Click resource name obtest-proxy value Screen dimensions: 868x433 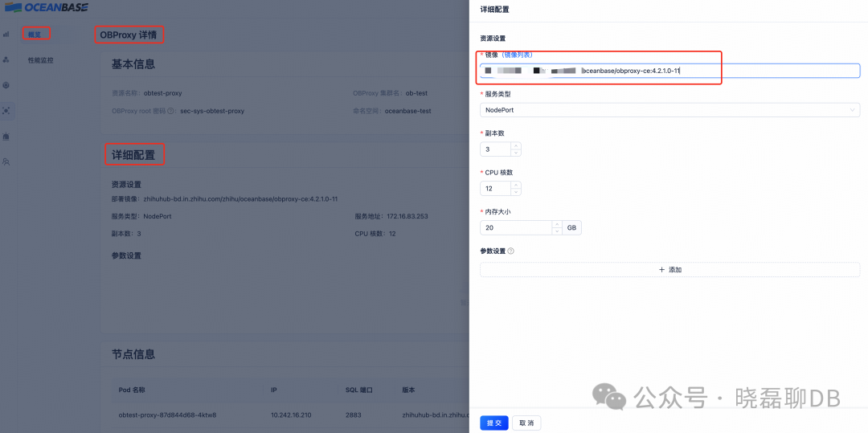click(x=162, y=93)
